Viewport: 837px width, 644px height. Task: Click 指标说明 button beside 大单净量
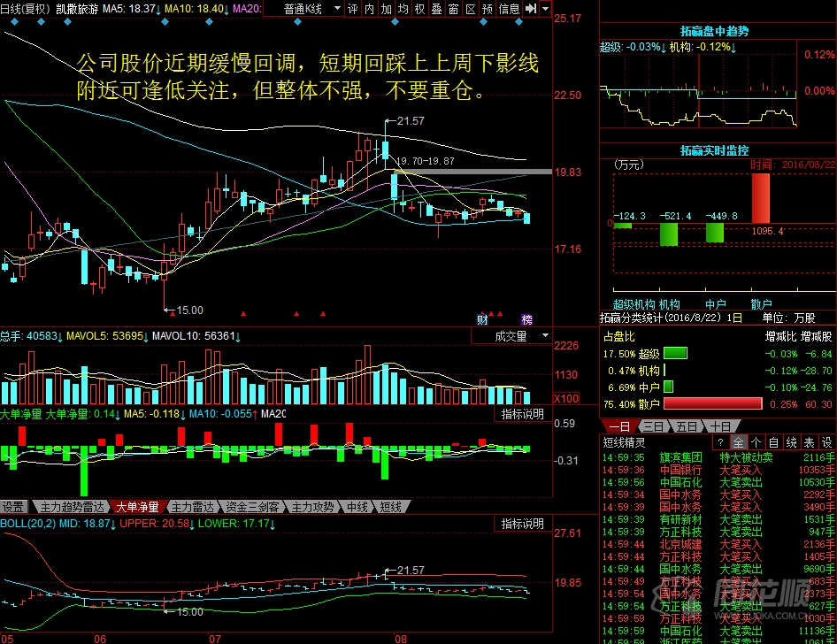[x=522, y=413]
